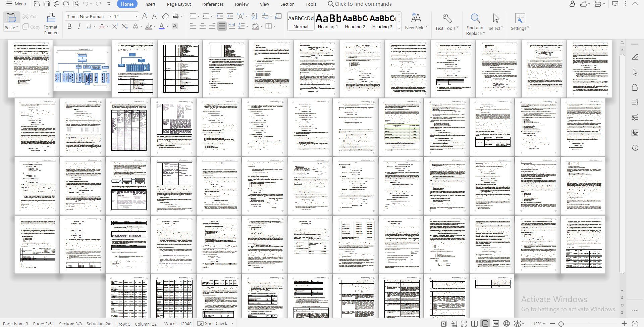Run Spell Check from the status bar
Screen dimensions: 644x327
tap(215, 323)
